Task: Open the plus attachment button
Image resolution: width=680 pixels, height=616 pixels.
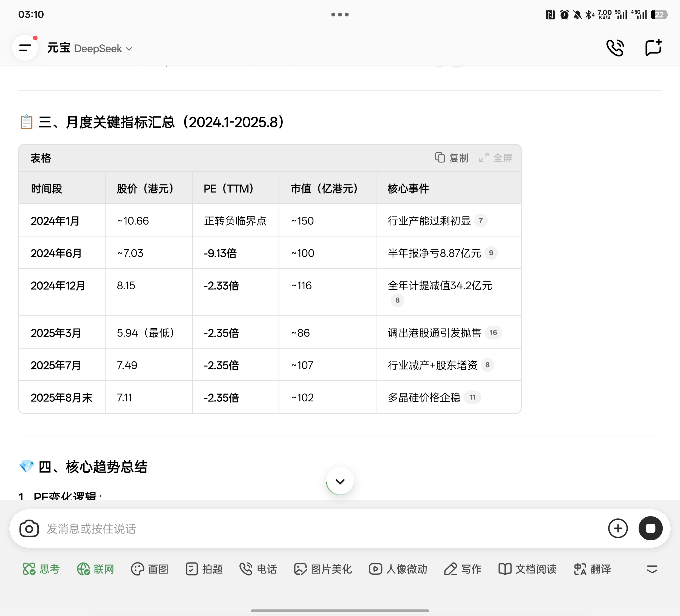Action: [x=617, y=528]
